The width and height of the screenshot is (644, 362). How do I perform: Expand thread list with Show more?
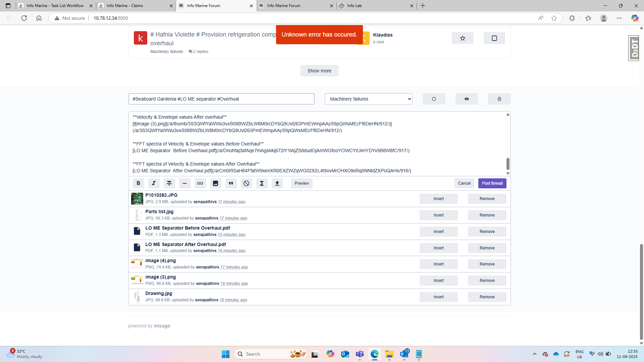[319, 71]
